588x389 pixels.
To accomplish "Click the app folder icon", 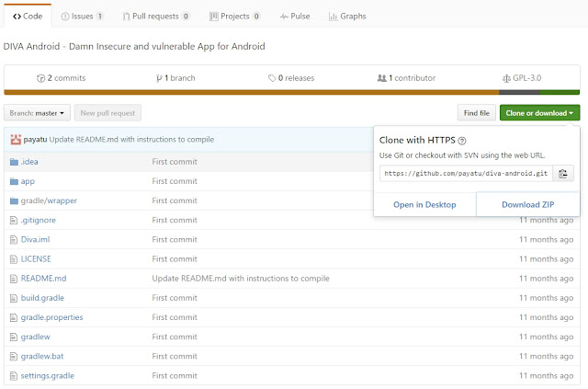I will (15, 181).
